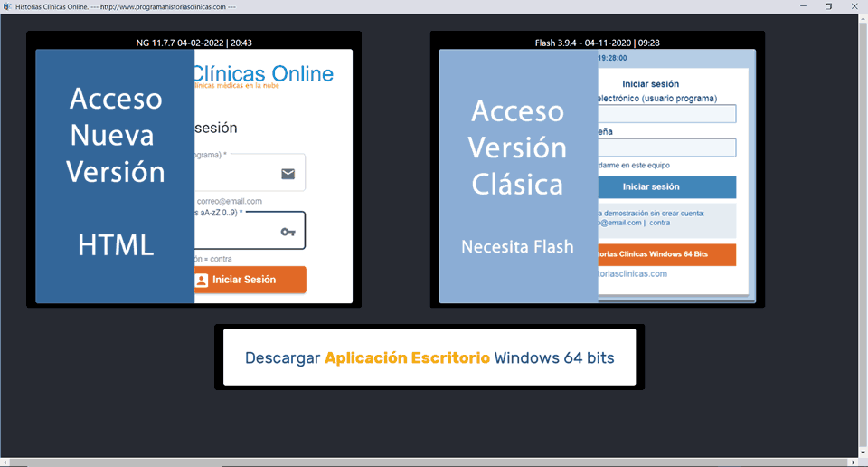Click the horizontal scrollbar at bottom
Viewport: 868px width, 467px height.
click(429, 462)
